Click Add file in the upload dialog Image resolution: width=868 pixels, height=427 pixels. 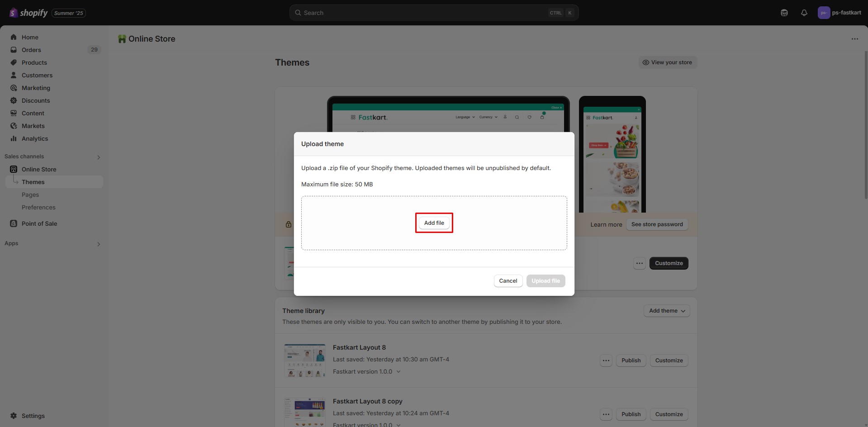(434, 223)
